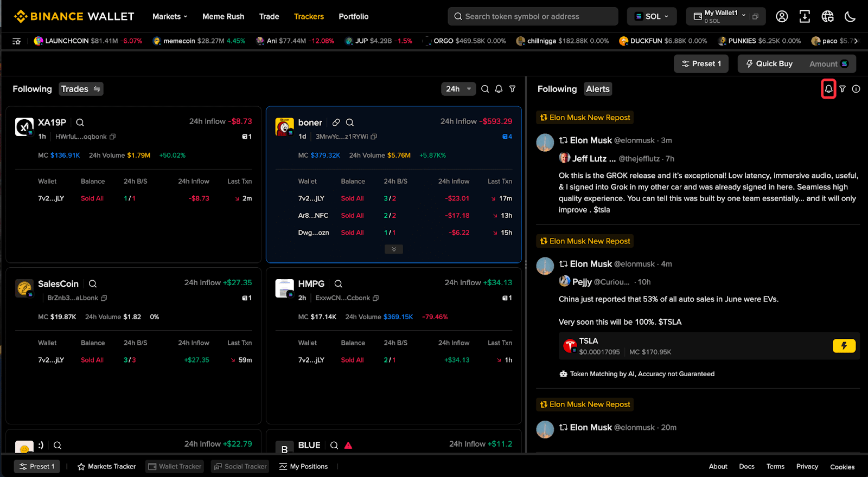
Task: Open SOL chain selector dropdown
Action: pos(652,16)
